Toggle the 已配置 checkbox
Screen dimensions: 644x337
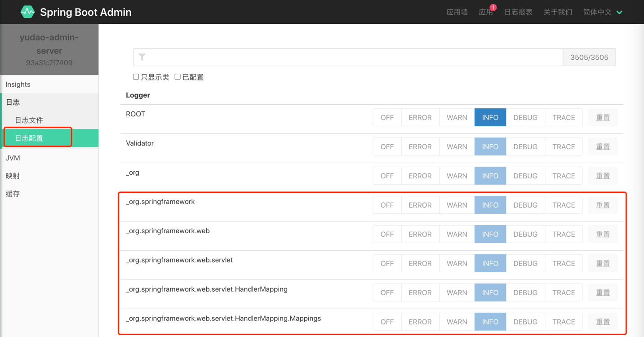178,77
